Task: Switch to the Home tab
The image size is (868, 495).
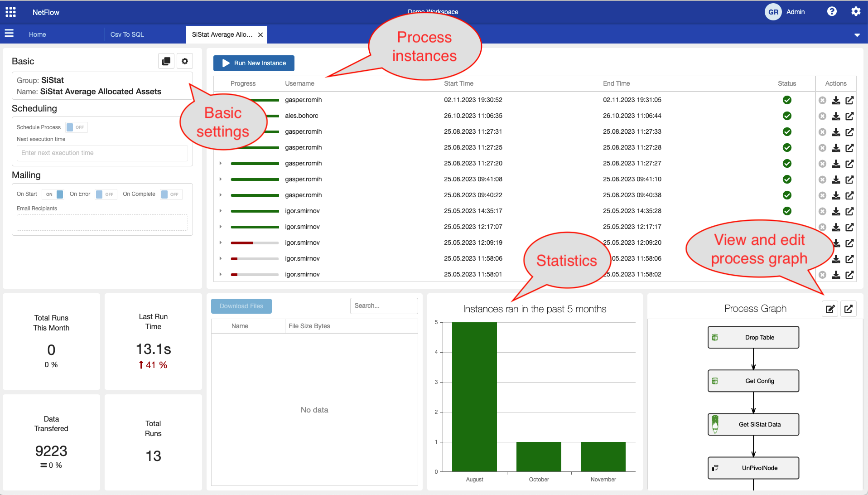Action: tap(38, 34)
